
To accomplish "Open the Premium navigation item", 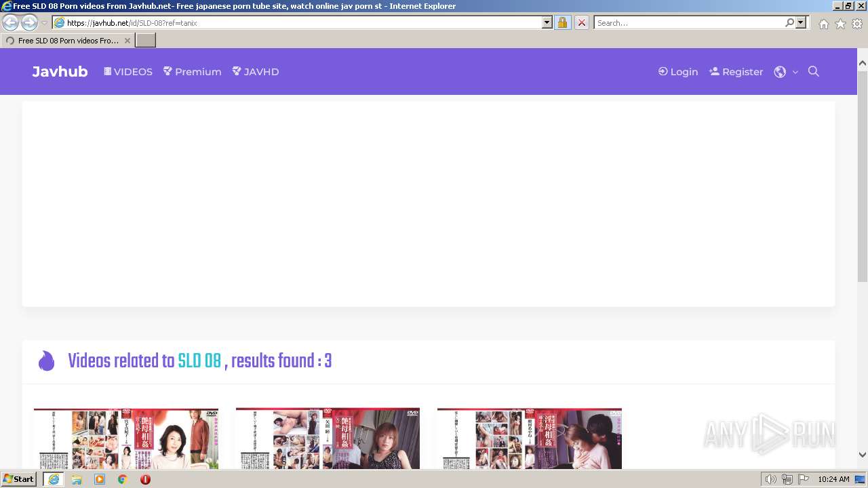I will [x=192, y=71].
